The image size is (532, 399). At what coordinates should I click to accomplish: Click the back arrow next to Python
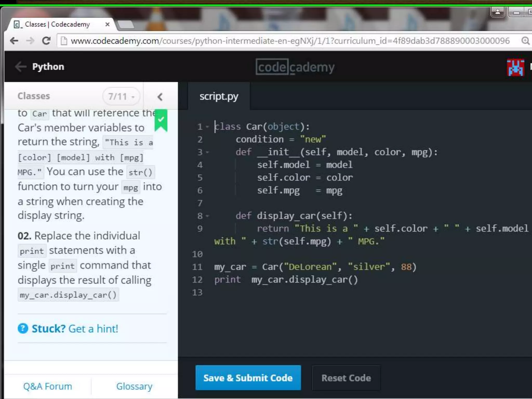pos(21,67)
